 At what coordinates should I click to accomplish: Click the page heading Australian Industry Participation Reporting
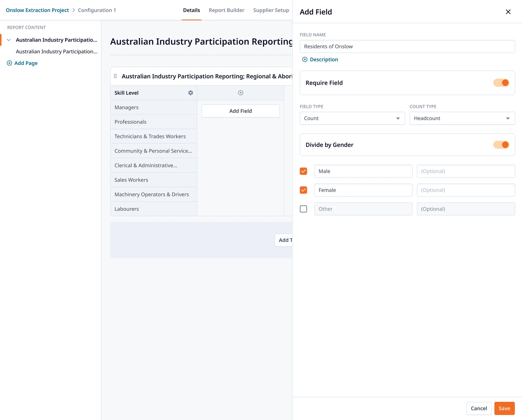(201, 41)
